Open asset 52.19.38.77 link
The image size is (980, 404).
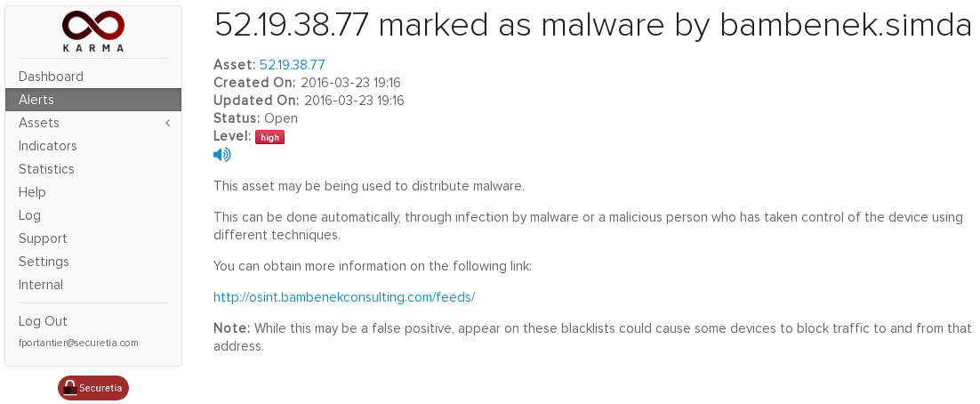(x=292, y=64)
